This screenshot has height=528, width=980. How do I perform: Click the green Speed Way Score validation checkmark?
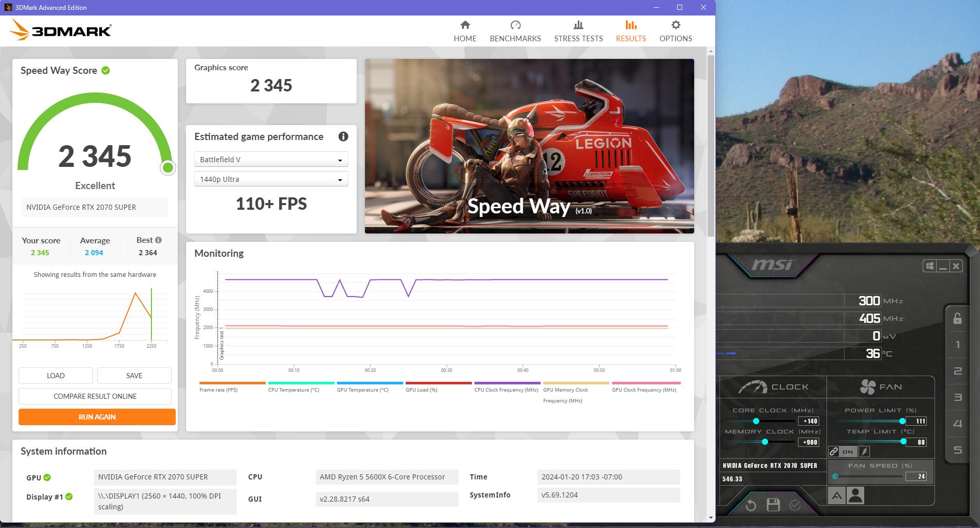point(106,70)
